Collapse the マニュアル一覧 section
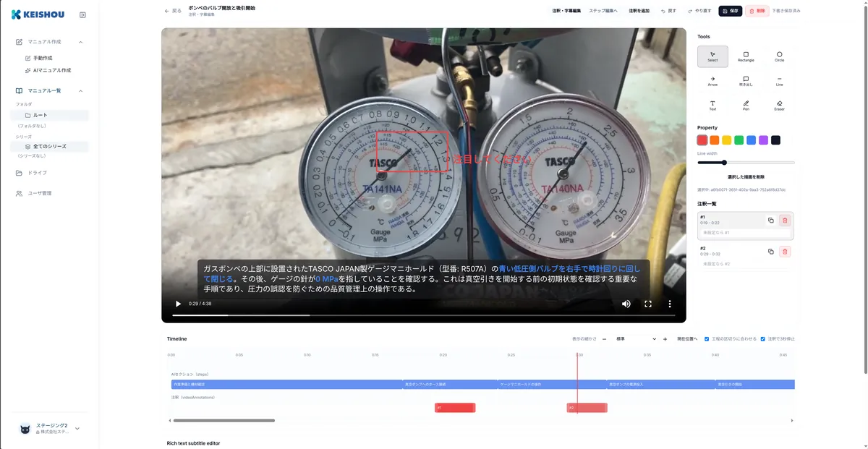 [x=80, y=90]
